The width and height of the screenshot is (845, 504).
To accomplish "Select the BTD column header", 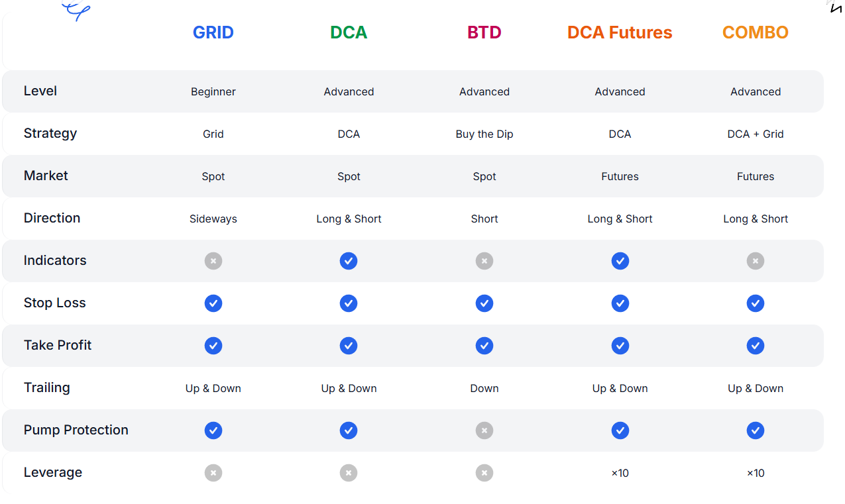I will coord(484,32).
